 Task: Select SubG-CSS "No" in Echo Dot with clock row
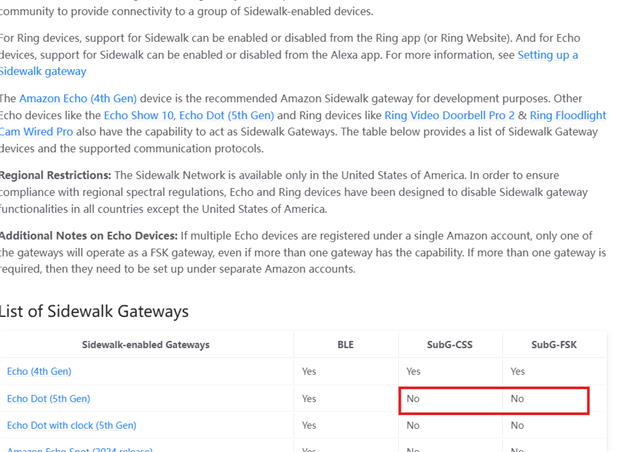413,425
